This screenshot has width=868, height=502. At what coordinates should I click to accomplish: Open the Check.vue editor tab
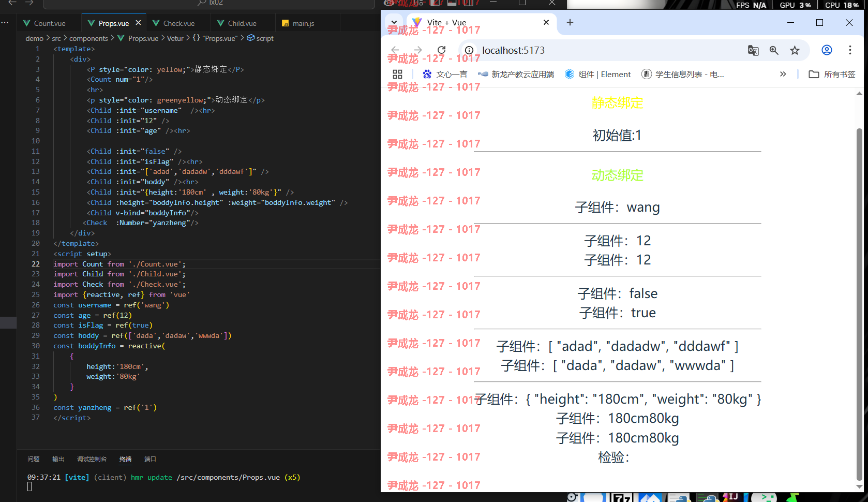[179, 23]
